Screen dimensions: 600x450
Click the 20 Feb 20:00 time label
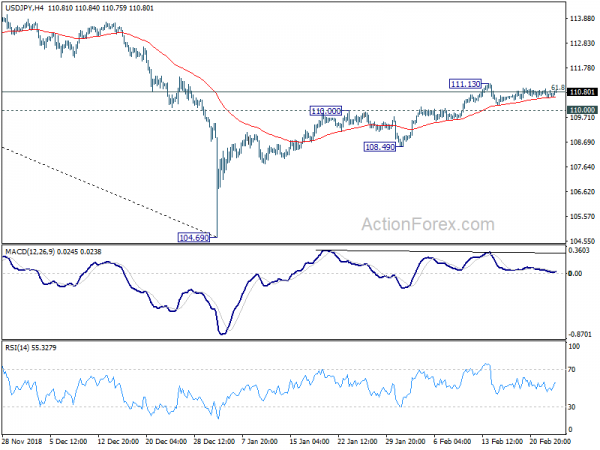[550, 441]
